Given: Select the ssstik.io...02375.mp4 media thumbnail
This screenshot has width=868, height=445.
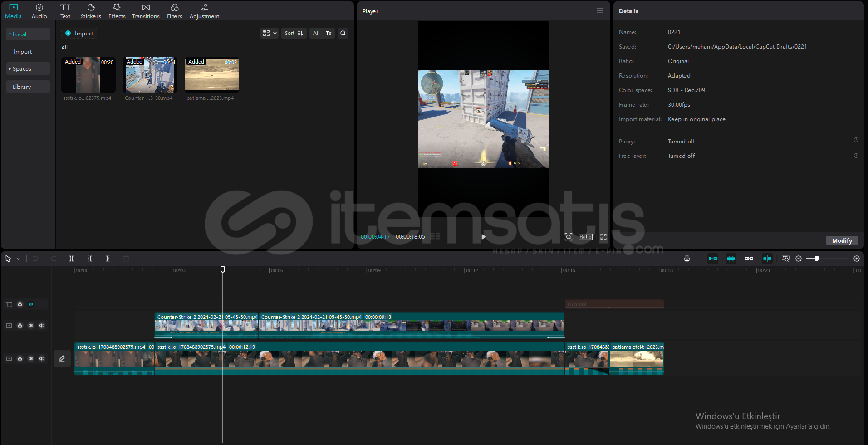Looking at the screenshot, I should 88,75.
